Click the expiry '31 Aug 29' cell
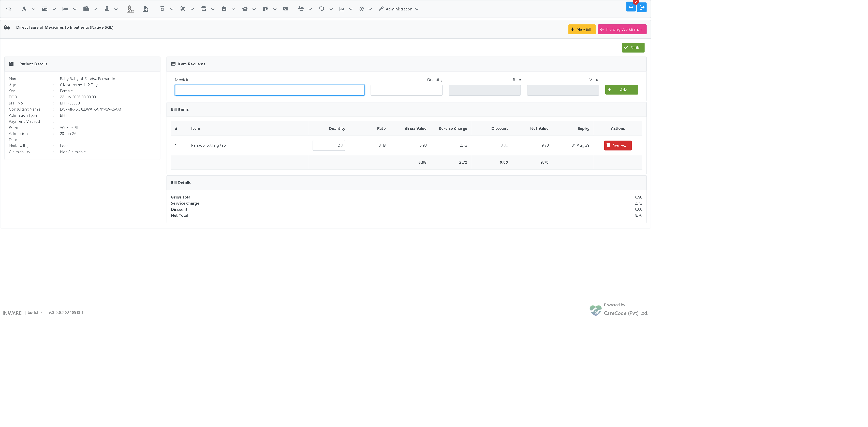Viewport: 868px width, 427px height. pyautogui.click(x=580, y=145)
